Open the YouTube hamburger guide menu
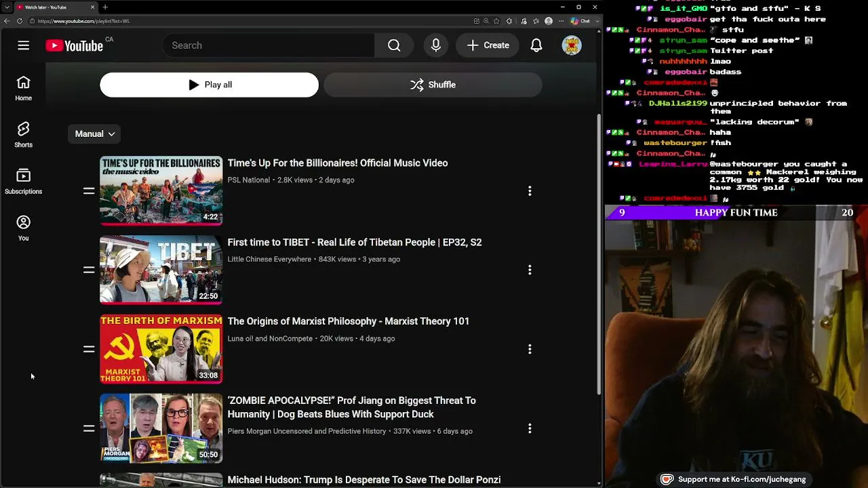The height and width of the screenshot is (488, 868). (23, 45)
